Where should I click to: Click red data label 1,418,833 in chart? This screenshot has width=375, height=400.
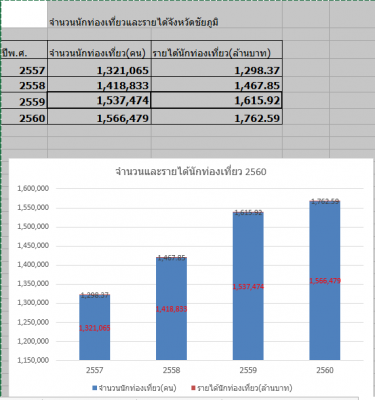coord(171,309)
